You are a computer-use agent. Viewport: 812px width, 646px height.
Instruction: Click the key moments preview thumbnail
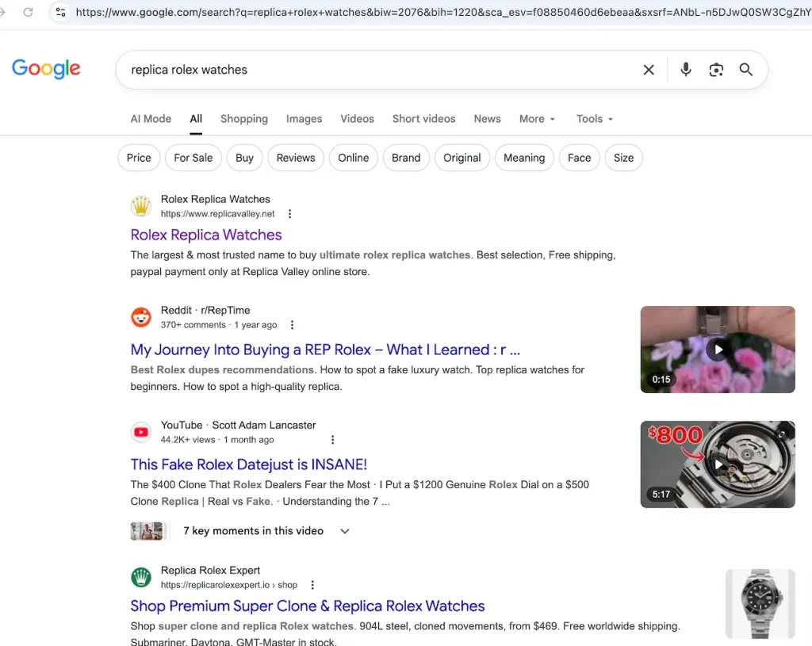point(147,531)
